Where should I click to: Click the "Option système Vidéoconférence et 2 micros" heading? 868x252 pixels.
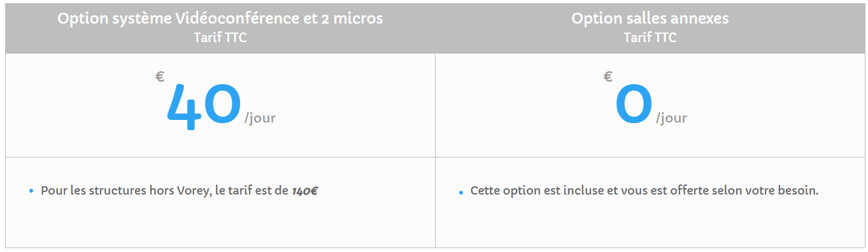[x=220, y=19]
